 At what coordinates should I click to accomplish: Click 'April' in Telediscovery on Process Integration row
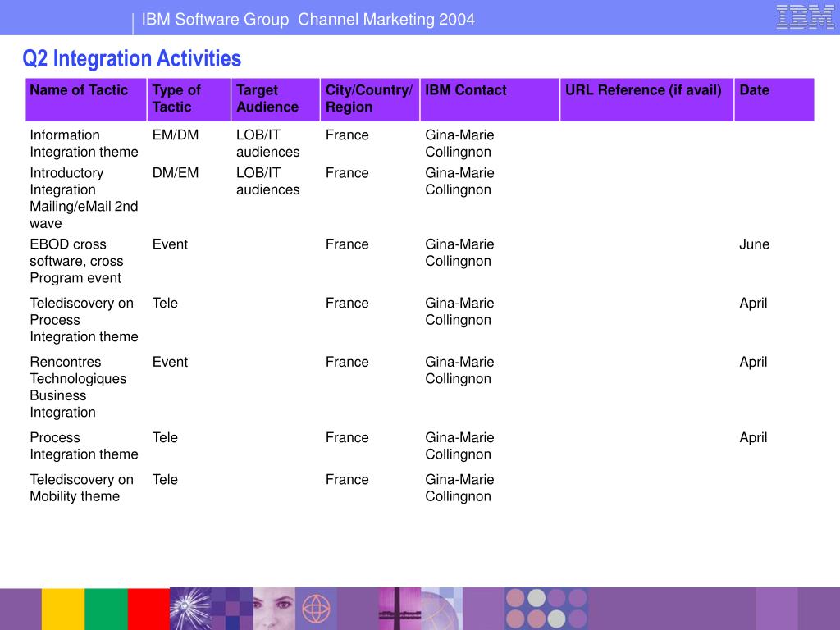753,304
